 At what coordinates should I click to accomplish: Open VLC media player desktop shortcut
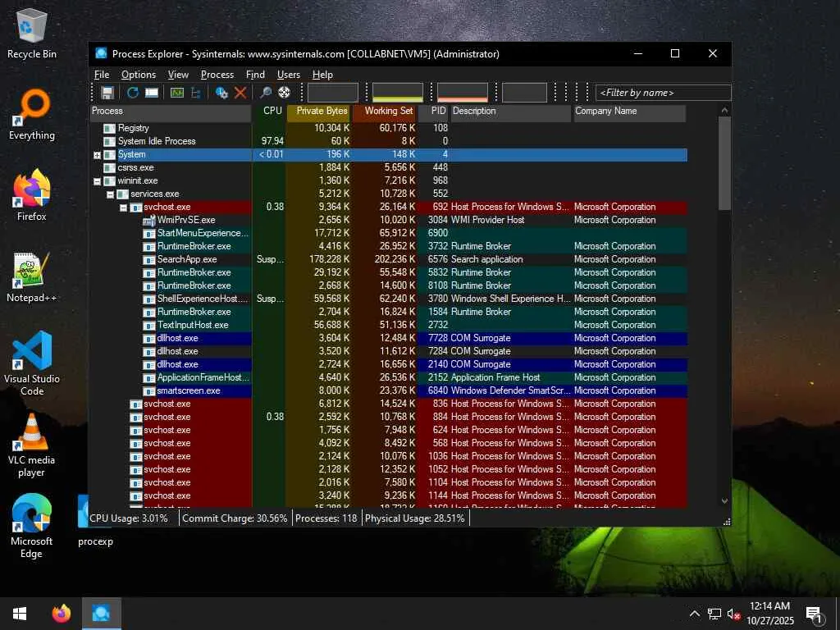[32, 445]
